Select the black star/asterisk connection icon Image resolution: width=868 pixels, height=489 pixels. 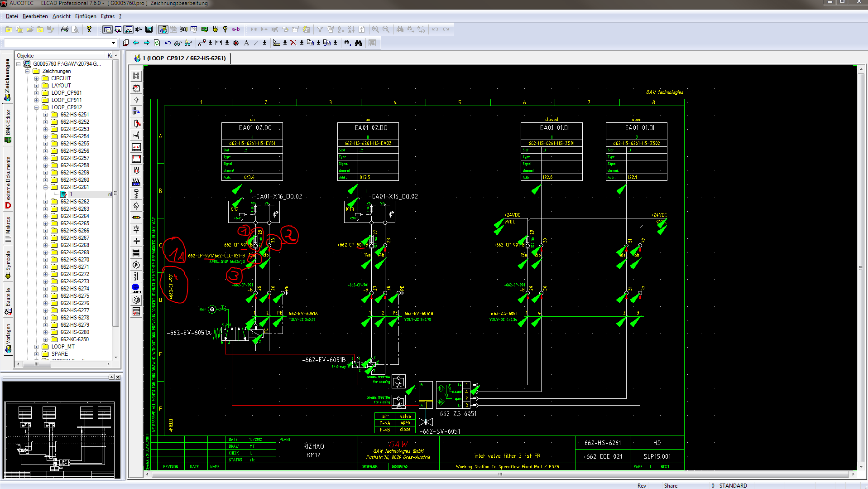click(x=236, y=43)
